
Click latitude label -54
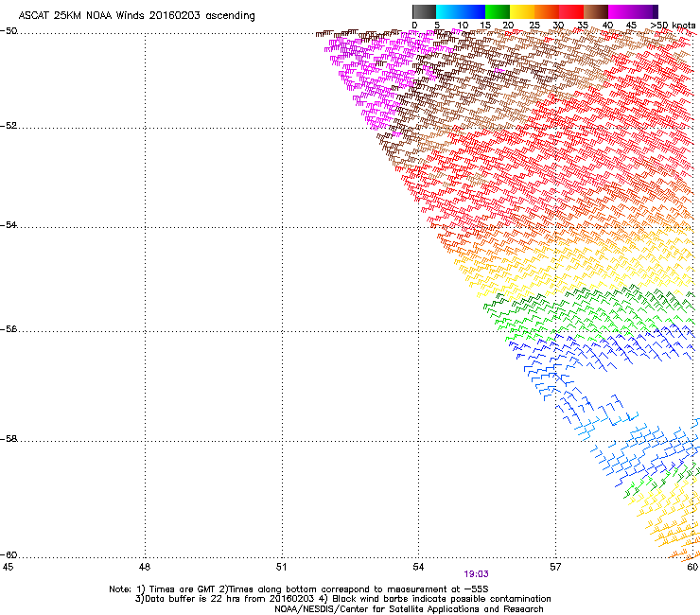9,224
